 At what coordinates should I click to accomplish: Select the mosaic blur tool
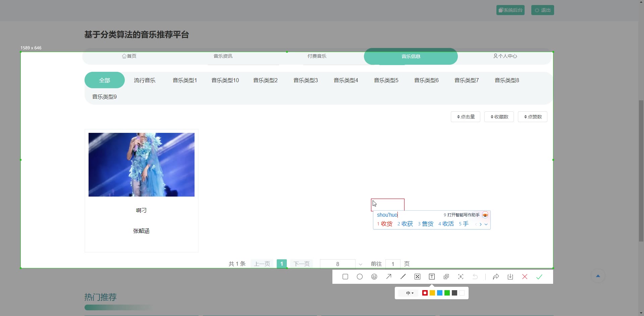point(417,277)
